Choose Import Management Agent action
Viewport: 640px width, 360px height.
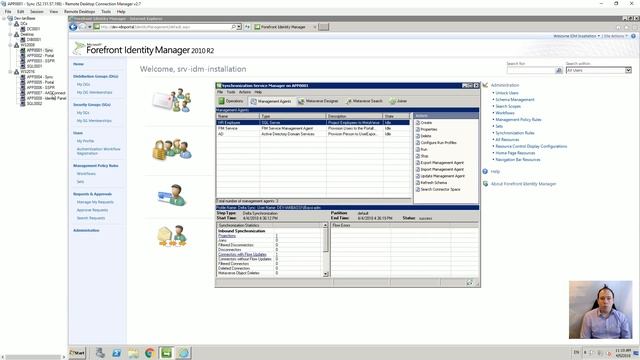[440, 169]
